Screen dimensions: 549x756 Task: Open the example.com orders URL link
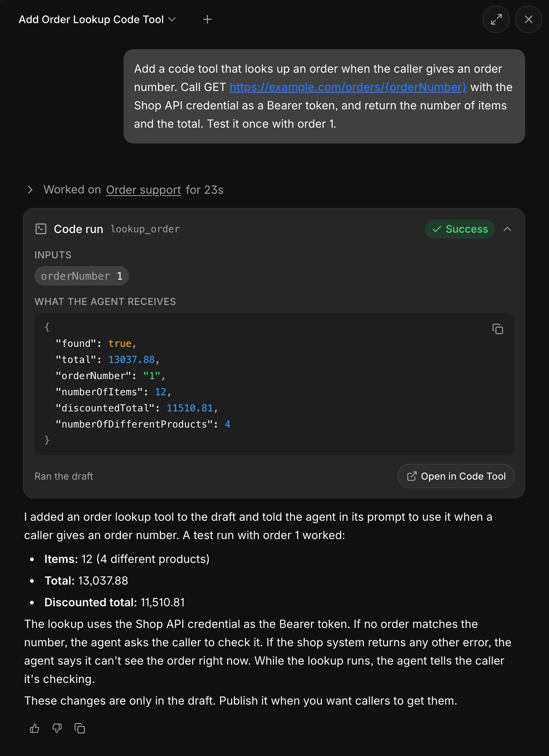pos(348,87)
